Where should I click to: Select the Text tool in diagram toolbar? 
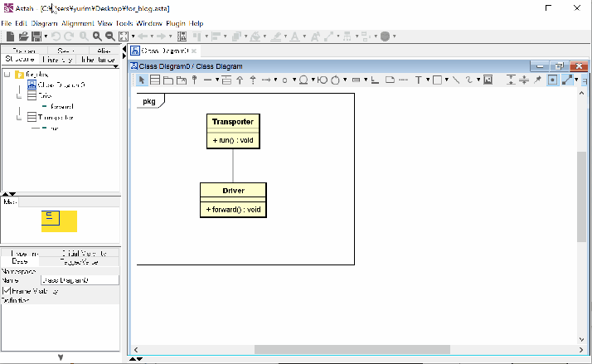[x=418, y=80]
